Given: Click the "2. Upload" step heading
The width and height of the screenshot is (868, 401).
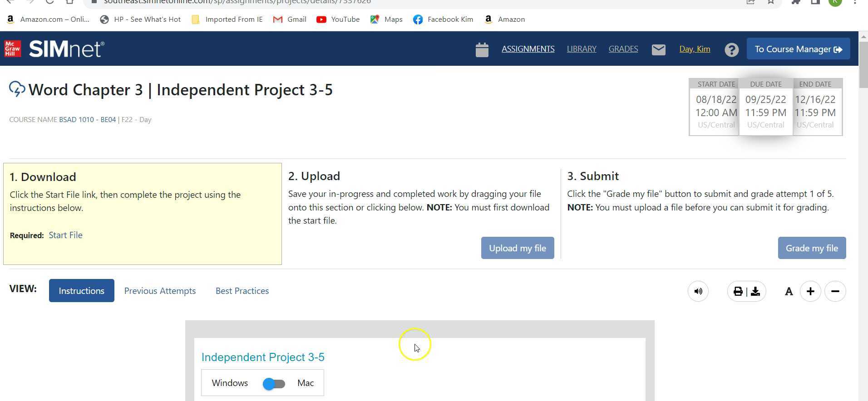Looking at the screenshot, I should pos(314,176).
